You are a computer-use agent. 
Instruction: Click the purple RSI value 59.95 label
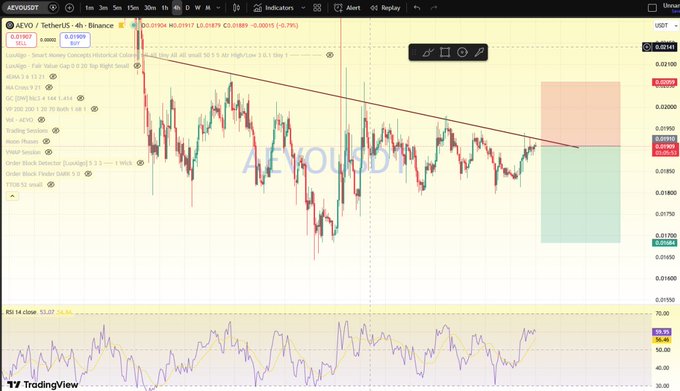pos(662,332)
